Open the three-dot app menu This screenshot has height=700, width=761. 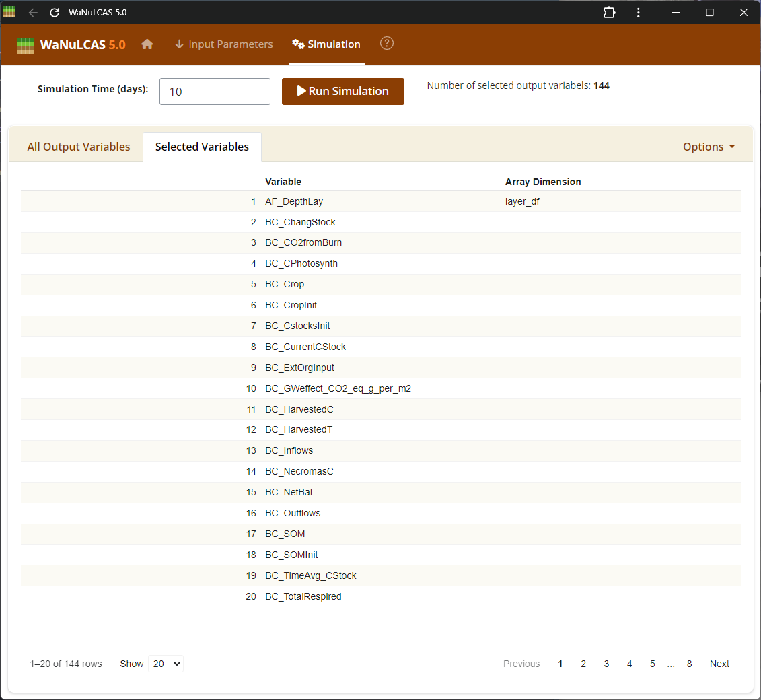(638, 13)
